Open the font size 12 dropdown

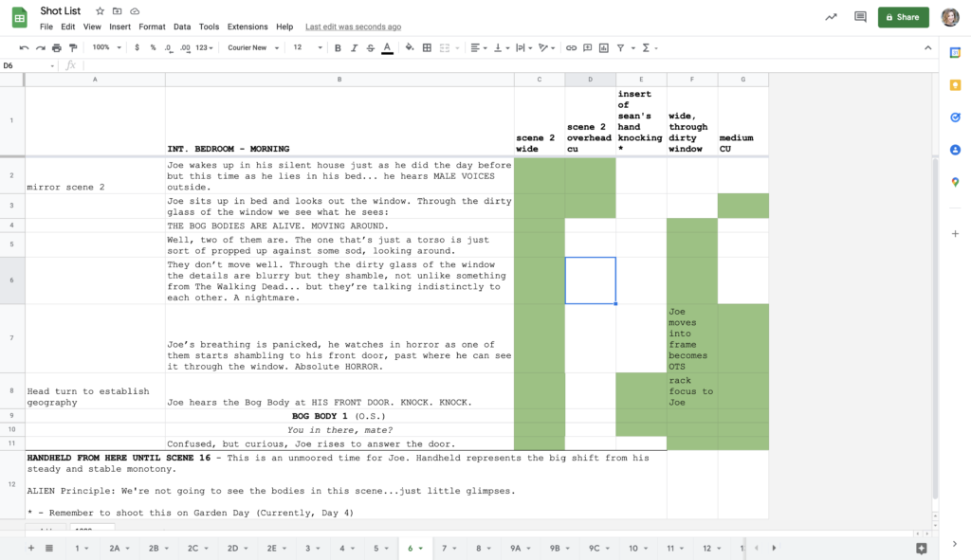308,47
